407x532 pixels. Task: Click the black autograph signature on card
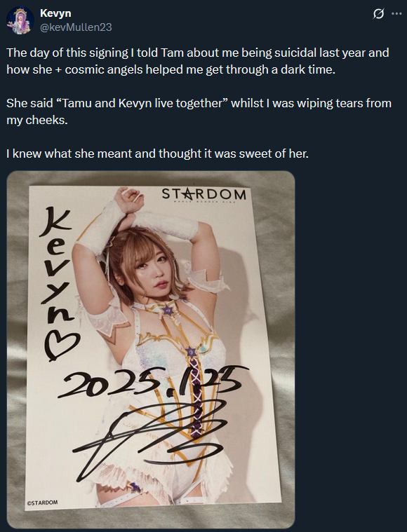pyautogui.click(x=151, y=437)
